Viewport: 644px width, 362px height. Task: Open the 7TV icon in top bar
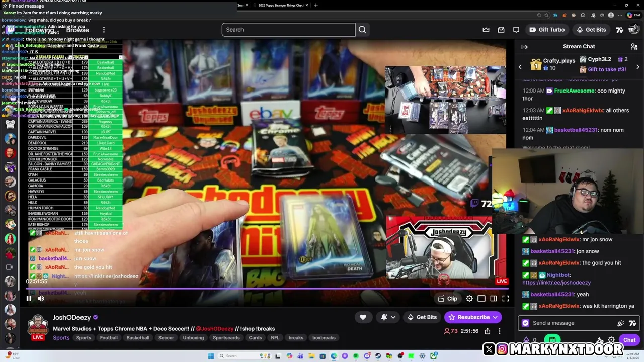[620, 30]
